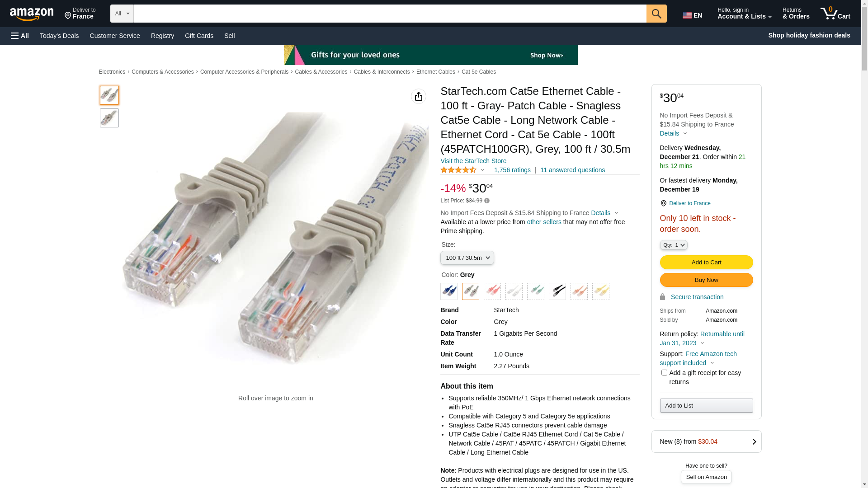
Task: Select the blue cable color option
Action: (449, 291)
